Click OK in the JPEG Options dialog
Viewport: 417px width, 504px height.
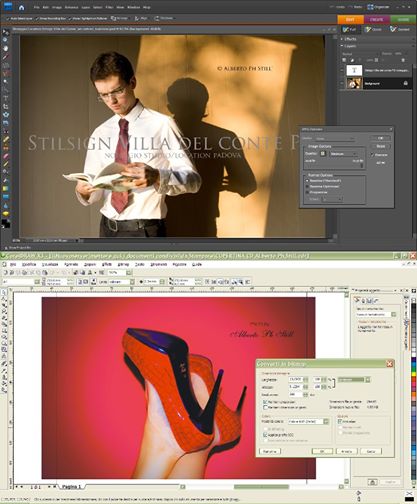[380, 138]
